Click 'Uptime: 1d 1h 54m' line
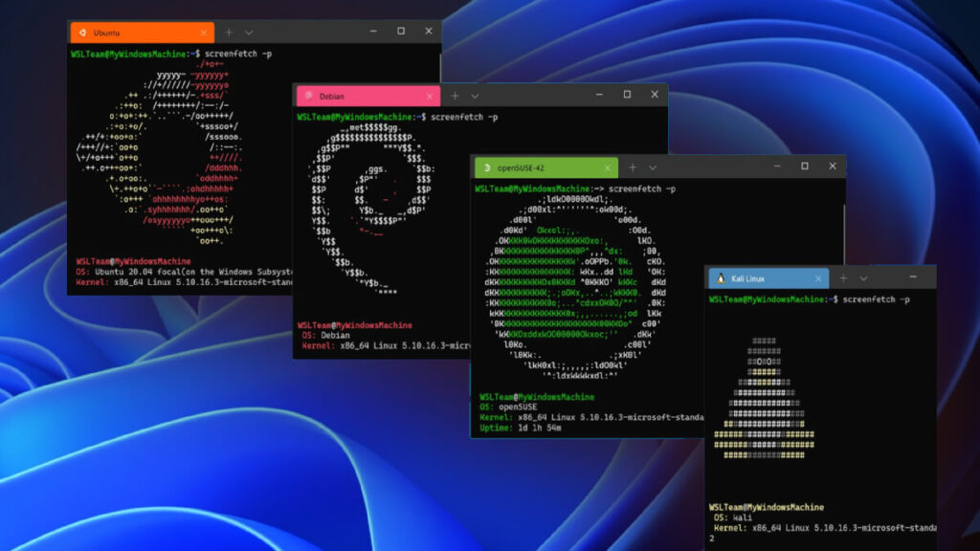 [520, 428]
